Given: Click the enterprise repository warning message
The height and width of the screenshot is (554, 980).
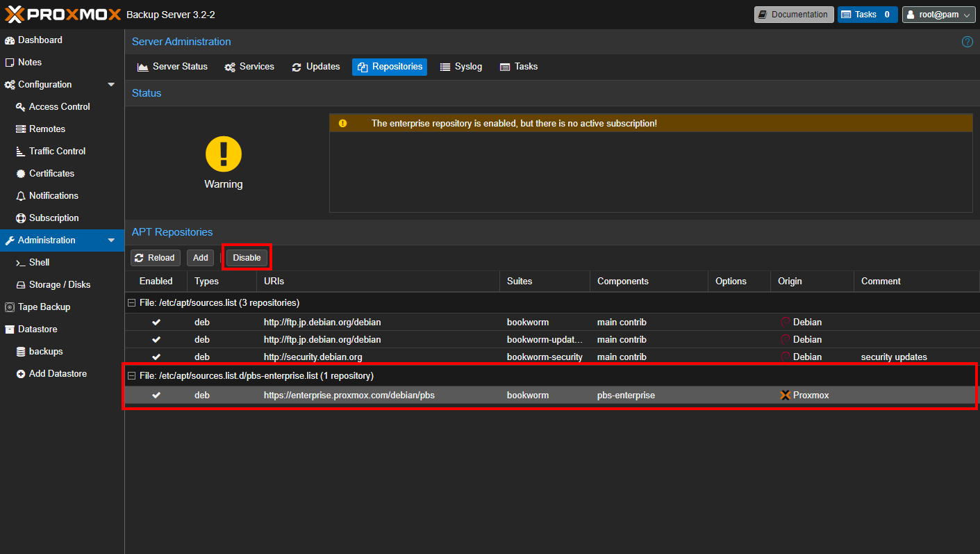Looking at the screenshot, I should 514,124.
